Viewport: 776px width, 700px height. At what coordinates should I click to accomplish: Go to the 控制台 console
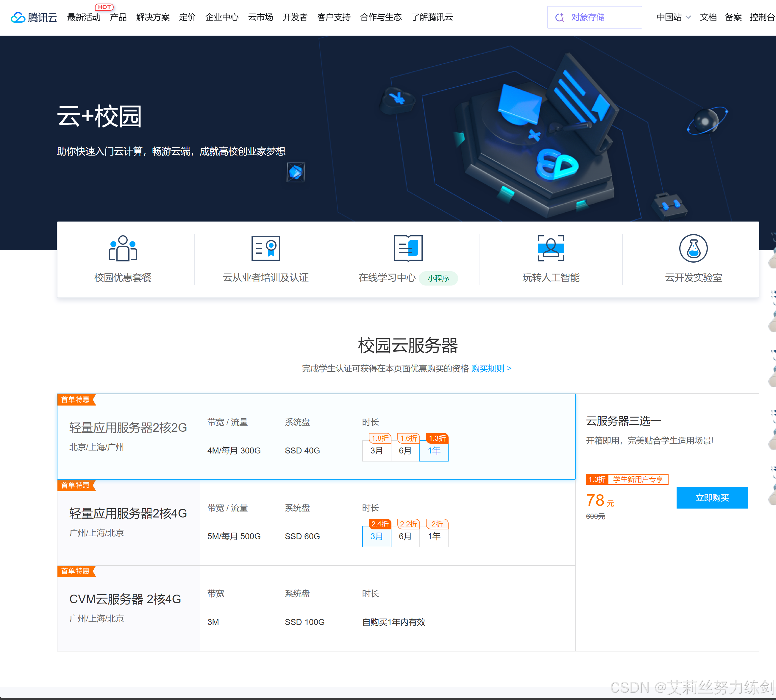[x=762, y=17]
